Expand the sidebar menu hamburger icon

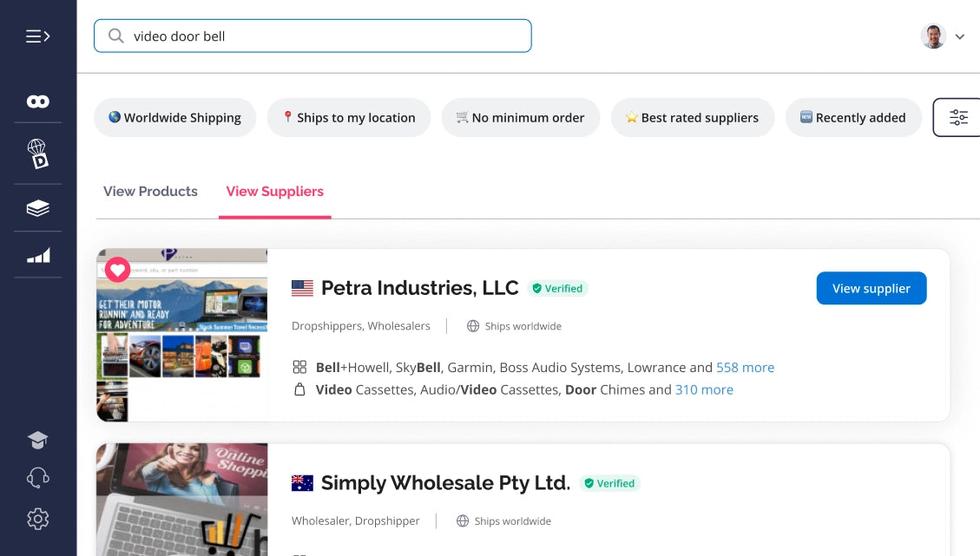37,36
